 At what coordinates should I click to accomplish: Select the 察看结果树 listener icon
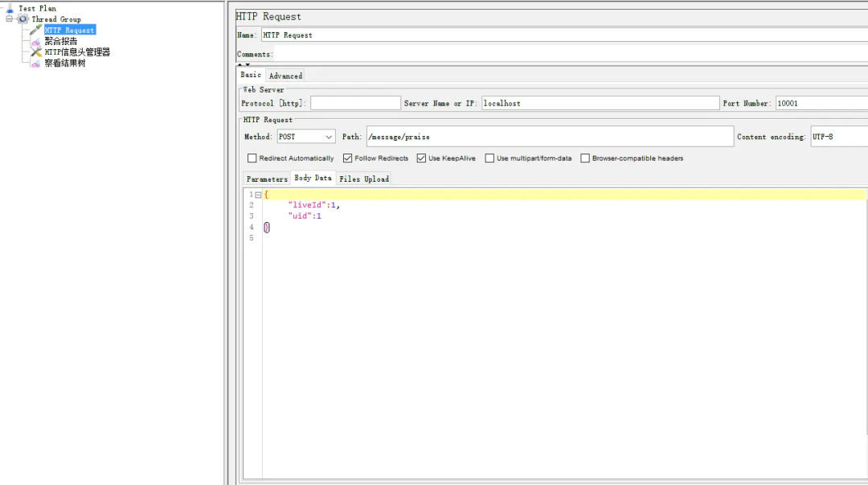point(36,64)
